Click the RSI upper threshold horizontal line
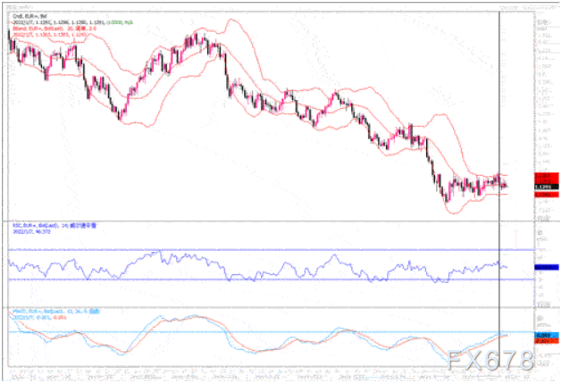This screenshot has width=561, height=392. [268, 249]
